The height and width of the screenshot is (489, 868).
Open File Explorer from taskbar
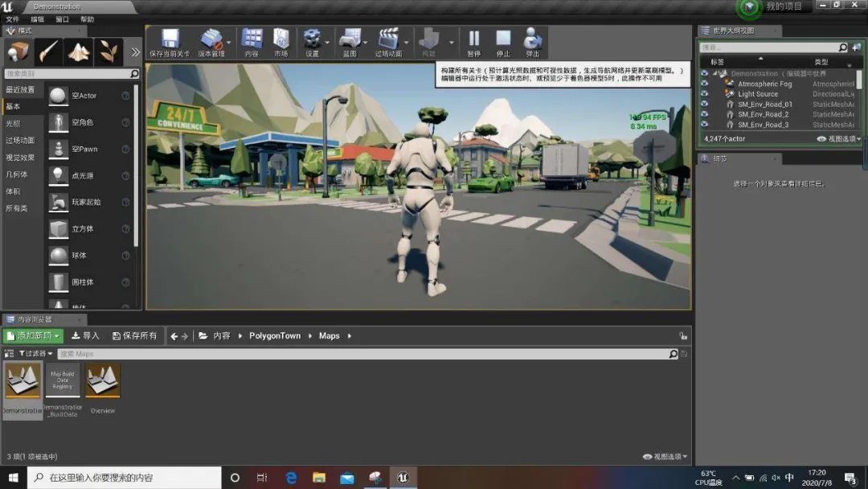point(319,478)
